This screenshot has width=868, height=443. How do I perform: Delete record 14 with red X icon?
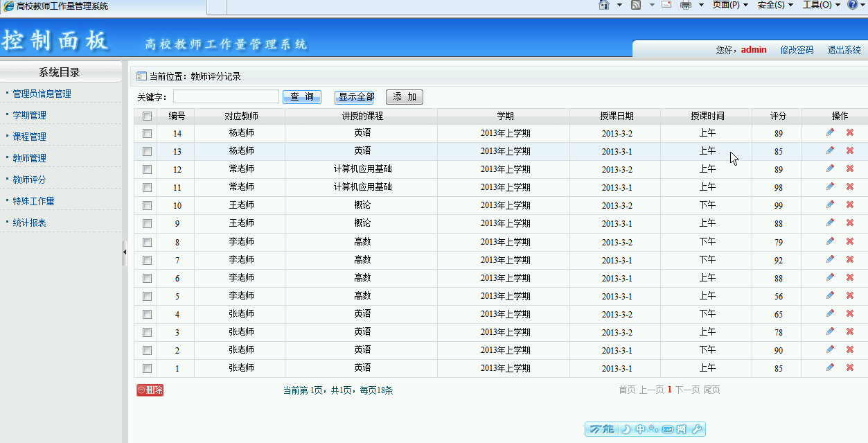(x=850, y=132)
